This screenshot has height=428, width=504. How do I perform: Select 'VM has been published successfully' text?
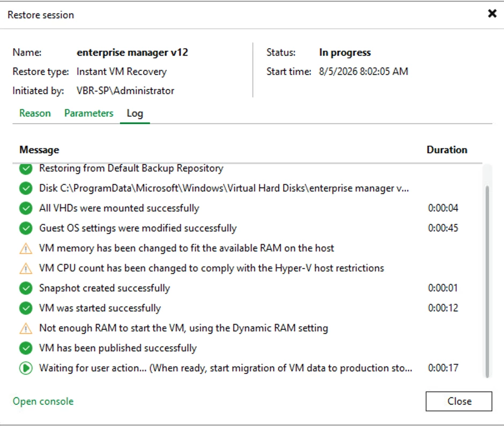[118, 348]
